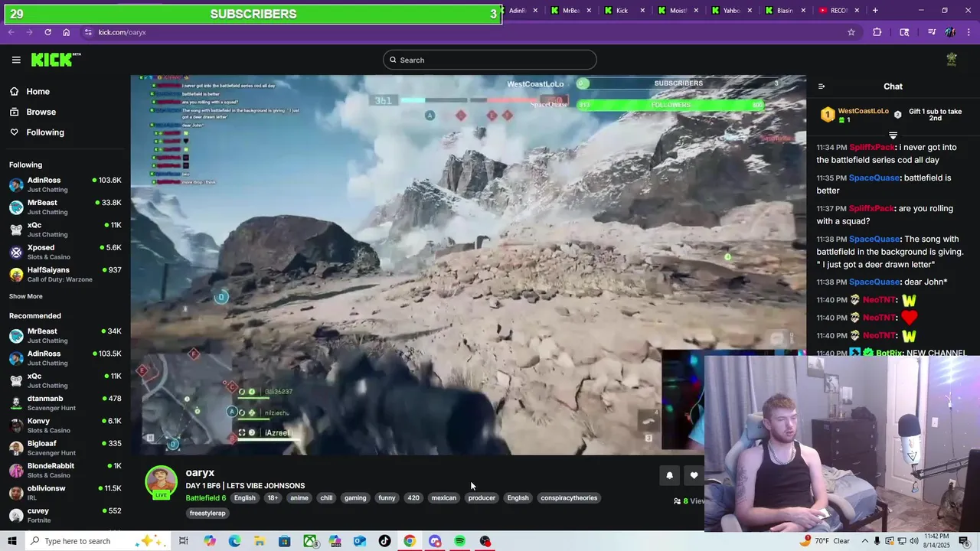Click the site info icon in the address bar

[x=88, y=32]
